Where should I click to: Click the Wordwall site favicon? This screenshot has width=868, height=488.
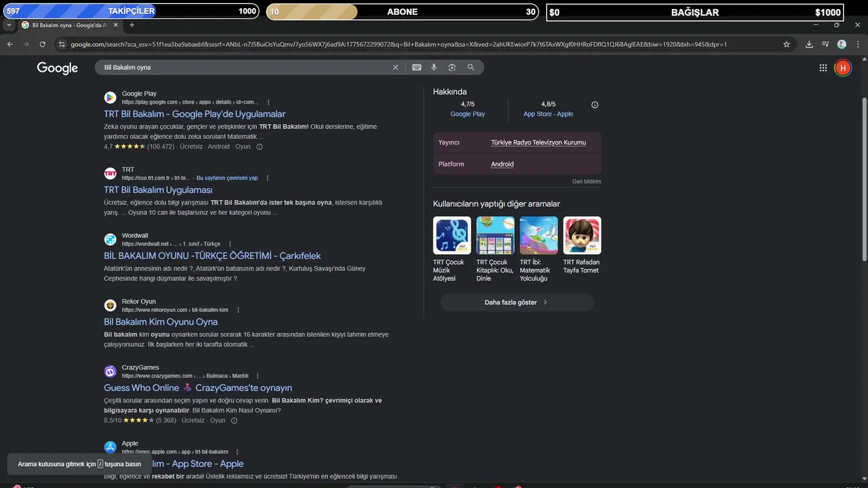pos(110,239)
